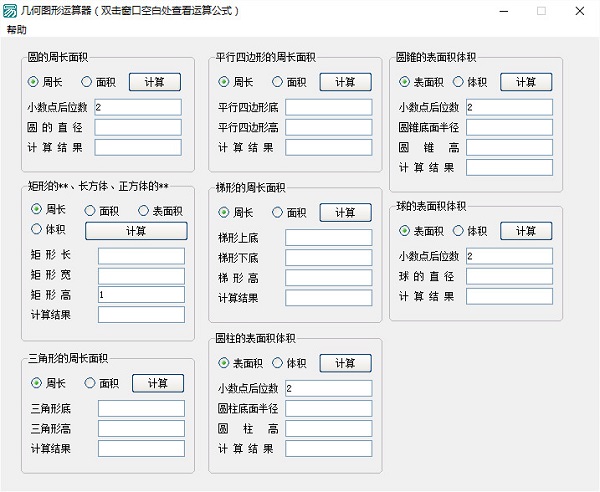
Task: Click 小数点后位数 field in 圆锥 group
Action: [x=509, y=107]
